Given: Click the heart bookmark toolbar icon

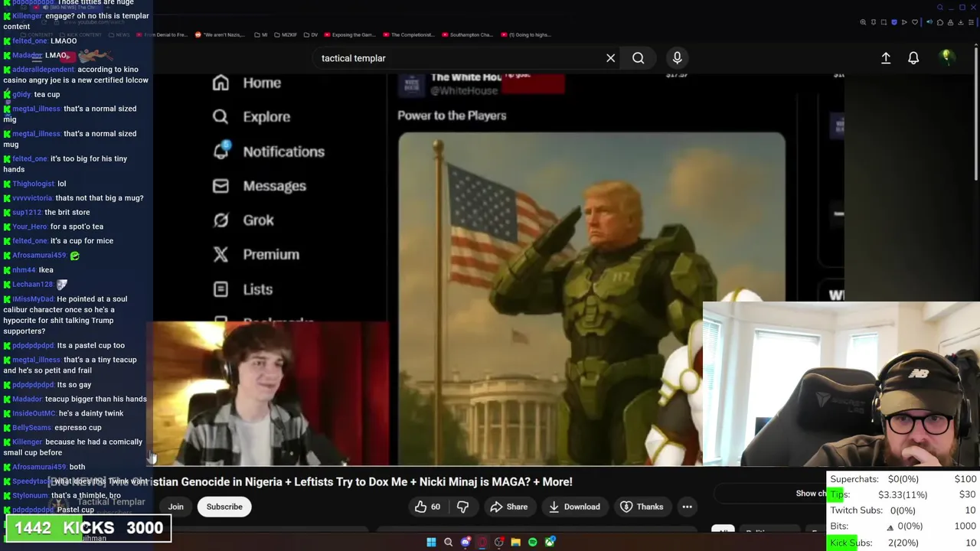Looking at the screenshot, I should coord(915,22).
